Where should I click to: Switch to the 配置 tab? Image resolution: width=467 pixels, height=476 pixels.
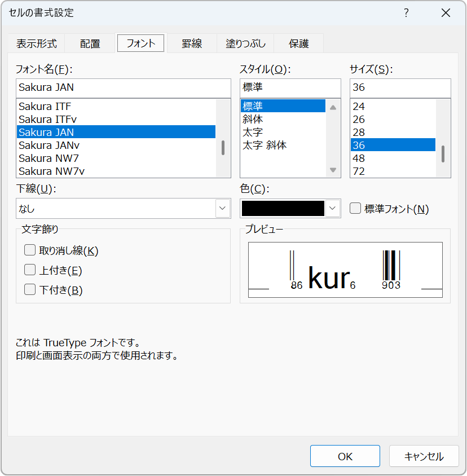90,42
